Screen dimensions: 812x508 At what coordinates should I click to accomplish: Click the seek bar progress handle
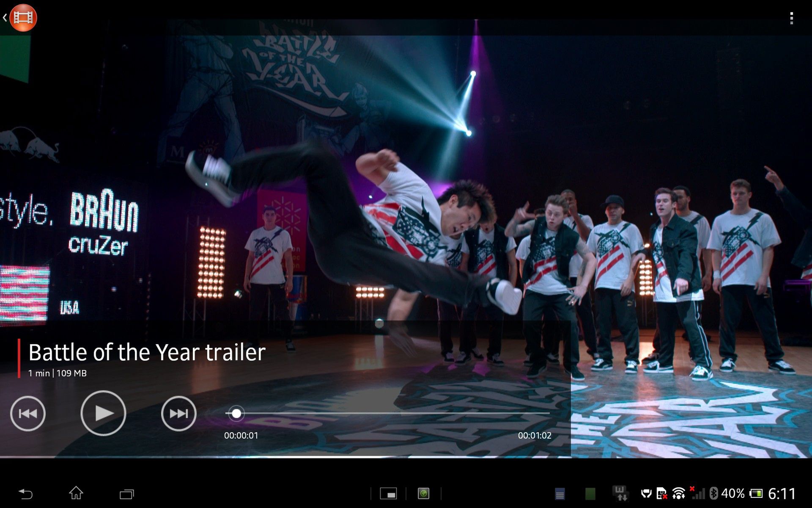click(x=236, y=414)
